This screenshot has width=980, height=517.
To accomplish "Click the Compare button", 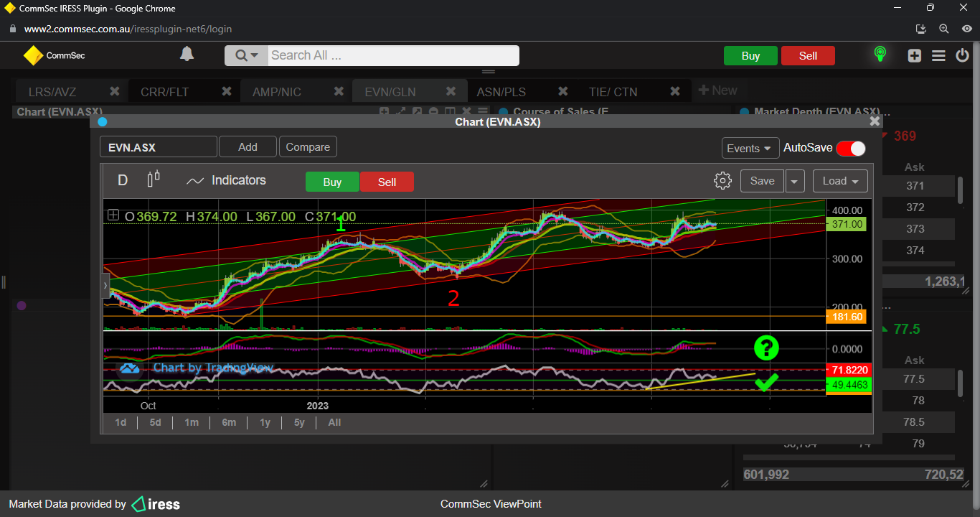I will (308, 146).
